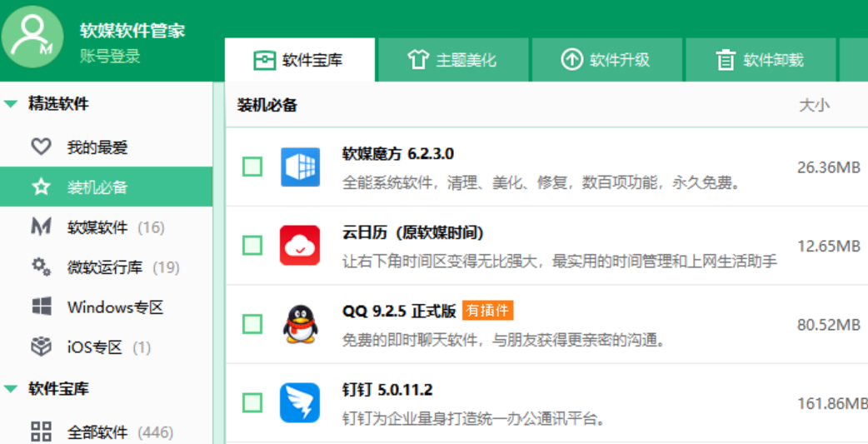Viewport: 868px width, 444px height.
Task: Open 微软运行库 (19) category
Action: (107, 267)
